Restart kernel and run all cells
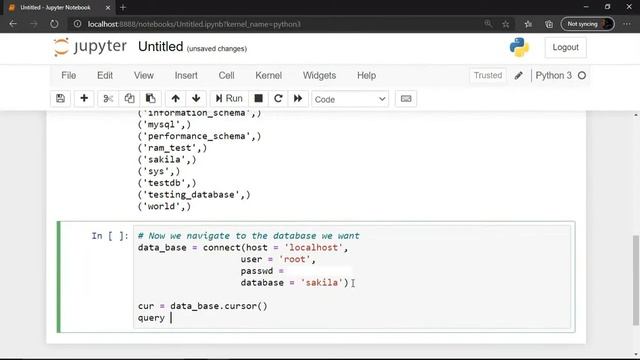The height and width of the screenshot is (360, 640). (298, 99)
